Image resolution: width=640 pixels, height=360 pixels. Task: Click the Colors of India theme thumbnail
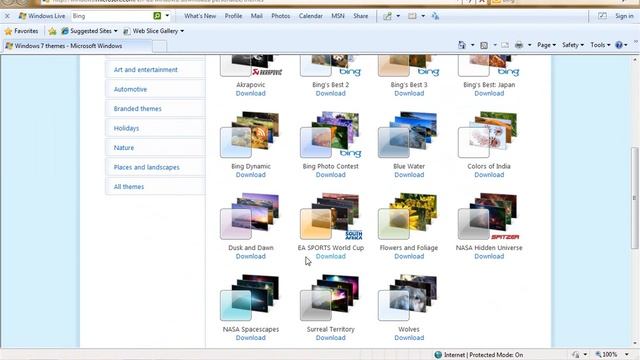point(488,135)
